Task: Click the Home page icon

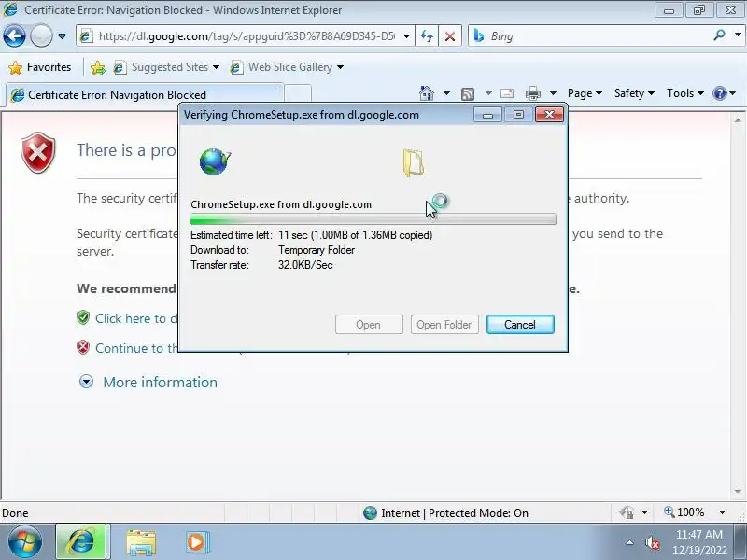Action: [x=427, y=93]
